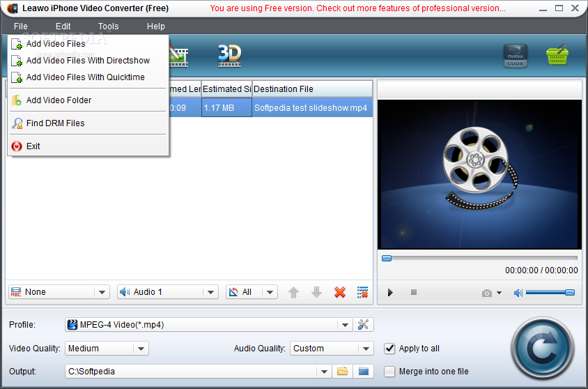
Task: Expand the Audio Quality Custom dropdown
Action: (x=366, y=349)
